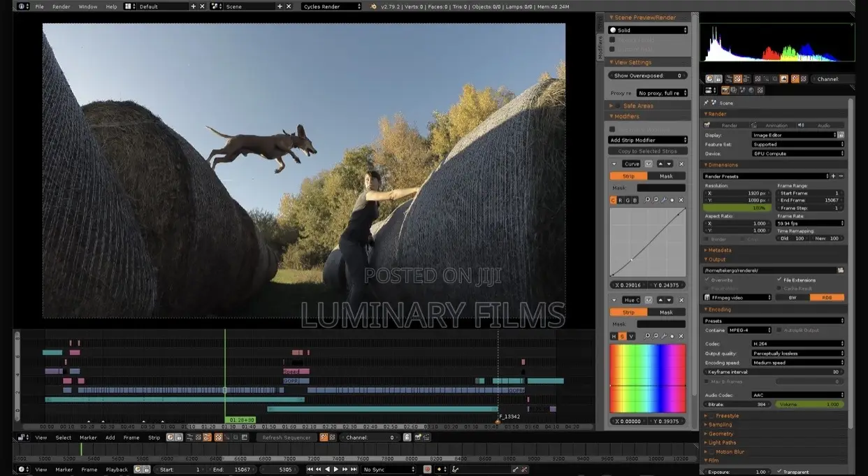Open the Device GPU Compute dropdown
The height and width of the screenshot is (476, 868).
[798, 153]
